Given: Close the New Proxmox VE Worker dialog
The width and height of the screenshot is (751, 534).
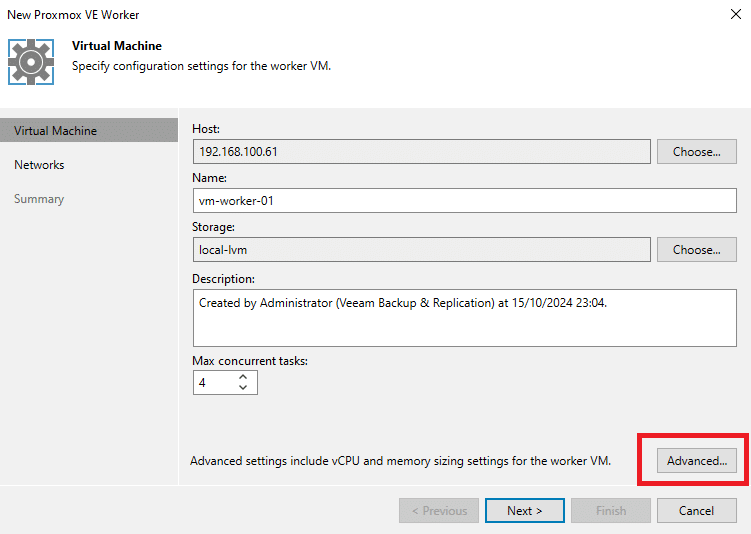Looking at the screenshot, I should (736, 14).
